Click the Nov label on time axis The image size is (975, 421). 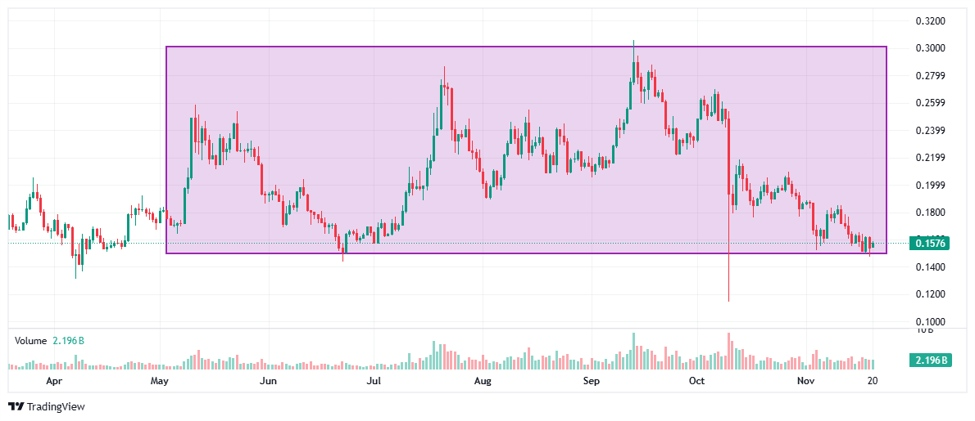pyautogui.click(x=806, y=382)
